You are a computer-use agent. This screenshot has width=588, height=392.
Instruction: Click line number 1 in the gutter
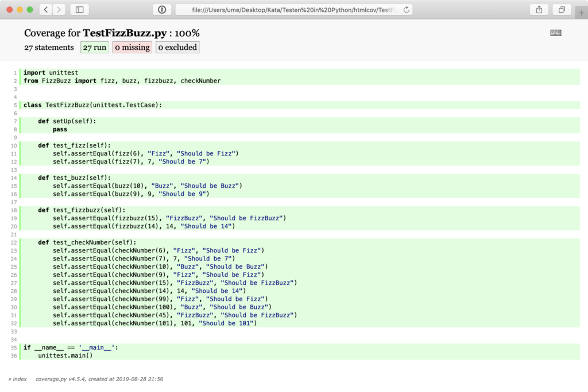pyautogui.click(x=15, y=73)
